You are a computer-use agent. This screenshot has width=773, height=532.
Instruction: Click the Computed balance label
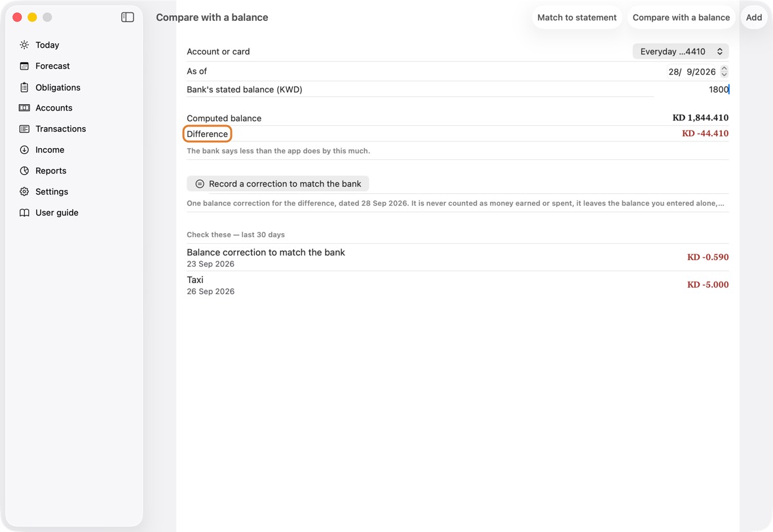coord(224,119)
